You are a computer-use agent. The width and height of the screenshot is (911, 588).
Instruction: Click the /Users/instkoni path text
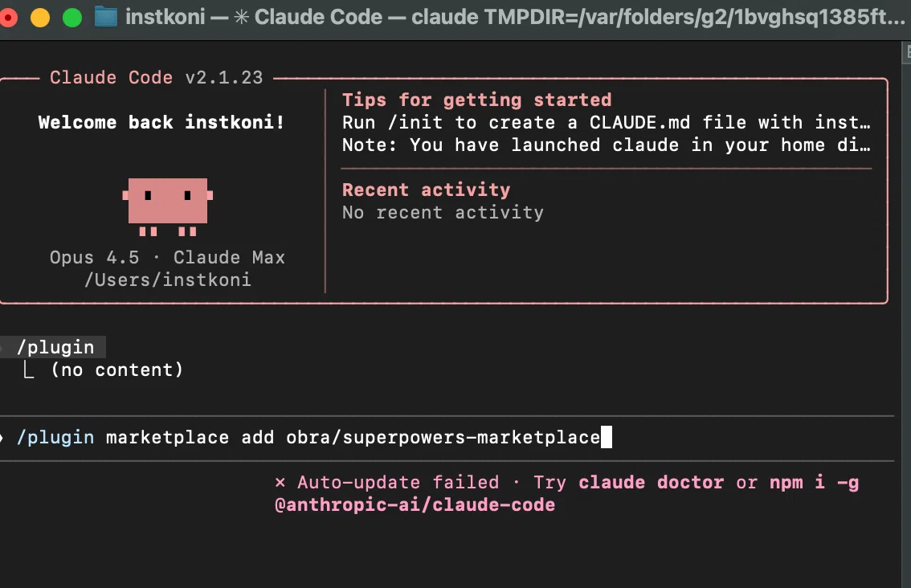tap(168, 280)
